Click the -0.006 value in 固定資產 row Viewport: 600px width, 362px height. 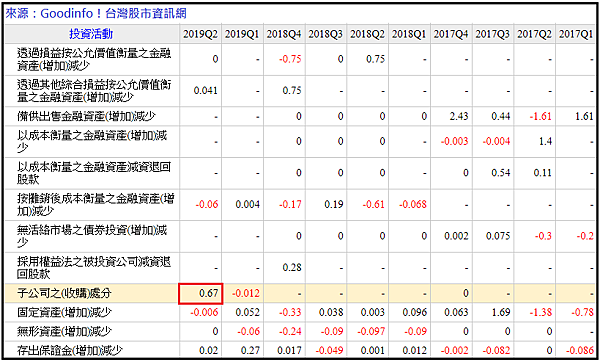pyautogui.click(x=204, y=313)
